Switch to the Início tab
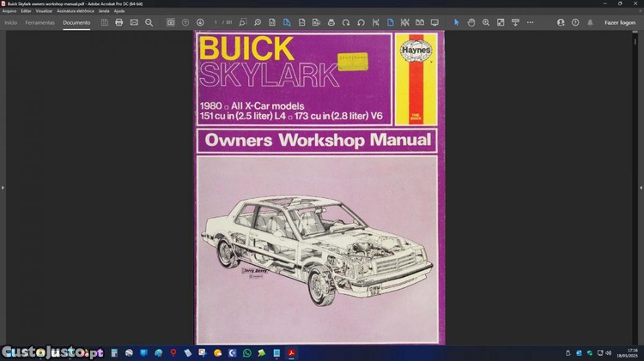644x361 pixels. [11, 22]
